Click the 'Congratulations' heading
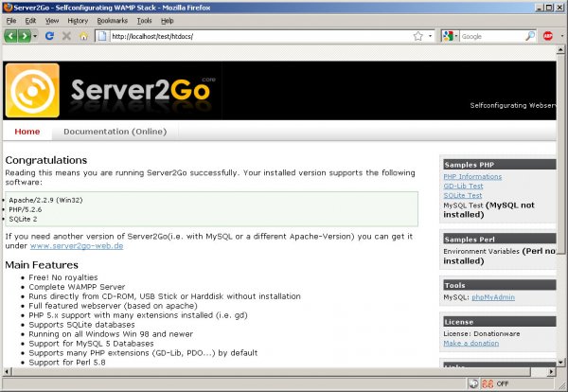The image size is (568, 392). (46, 160)
